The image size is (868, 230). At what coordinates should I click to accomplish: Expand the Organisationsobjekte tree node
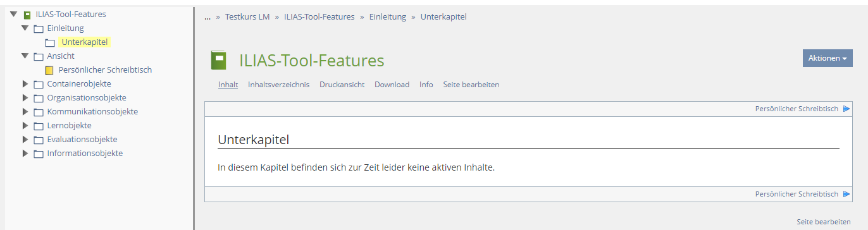click(x=25, y=98)
